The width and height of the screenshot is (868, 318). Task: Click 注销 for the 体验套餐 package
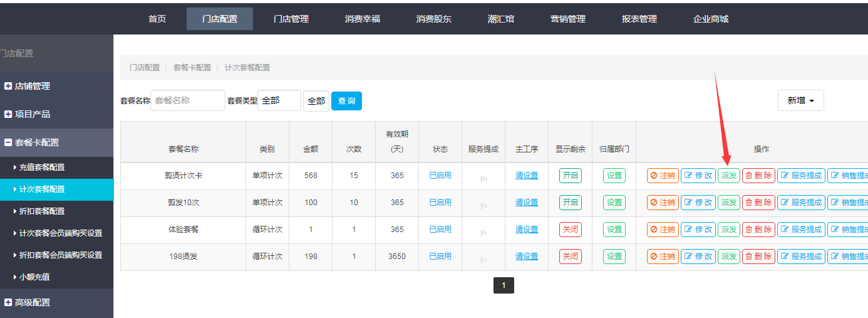pyautogui.click(x=663, y=230)
